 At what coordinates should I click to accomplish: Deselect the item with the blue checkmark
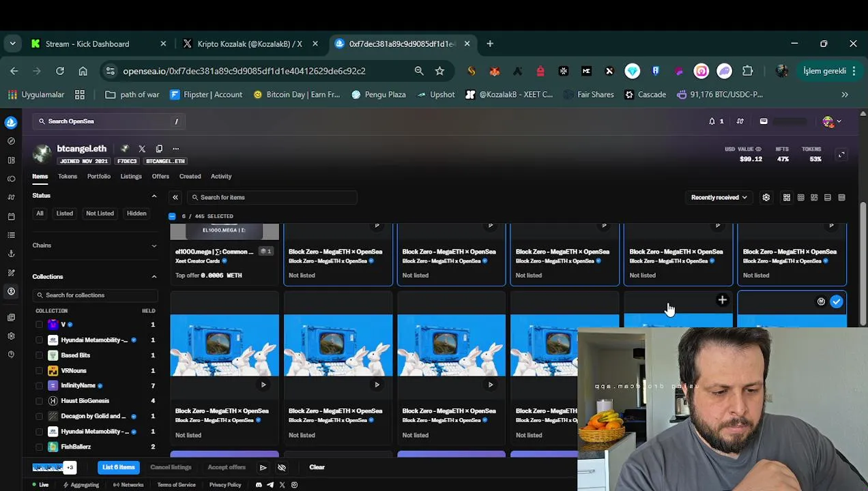(836, 301)
